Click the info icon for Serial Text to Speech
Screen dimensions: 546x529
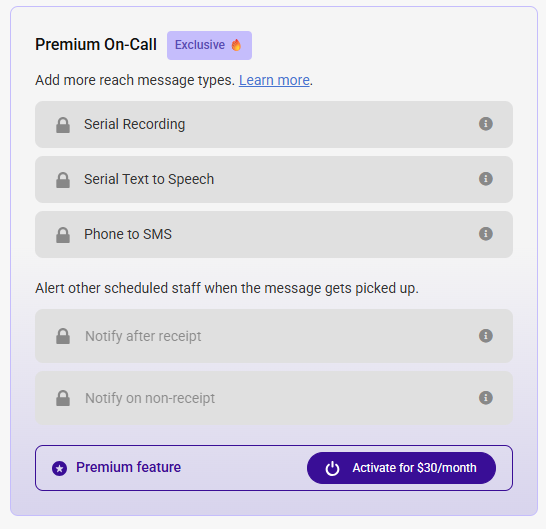click(485, 179)
